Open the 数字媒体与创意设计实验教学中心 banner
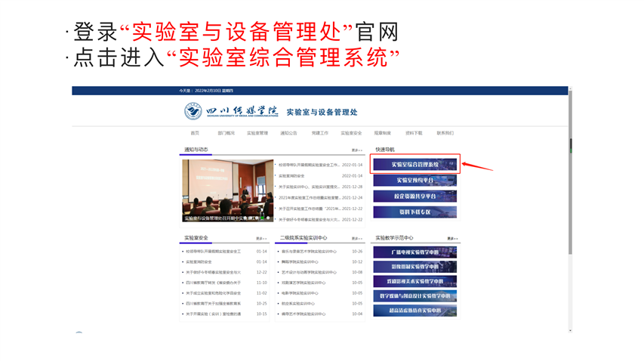 coord(414,295)
